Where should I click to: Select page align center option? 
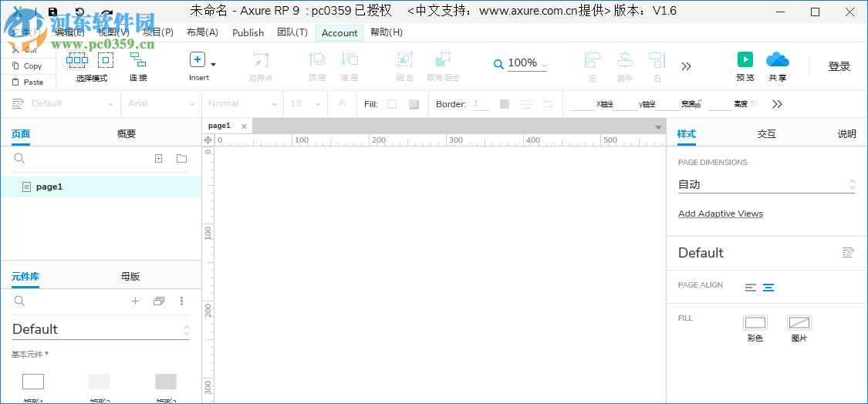(x=768, y=288)
